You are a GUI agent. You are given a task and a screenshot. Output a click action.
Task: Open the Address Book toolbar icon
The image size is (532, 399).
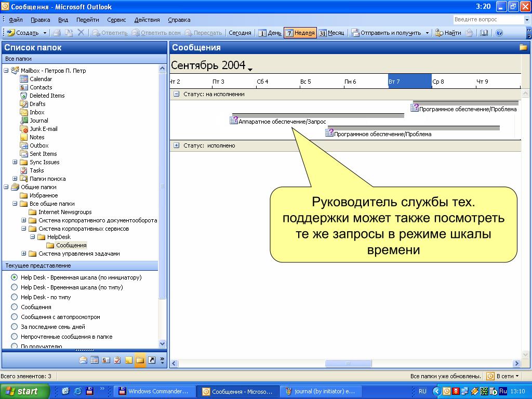484,33
